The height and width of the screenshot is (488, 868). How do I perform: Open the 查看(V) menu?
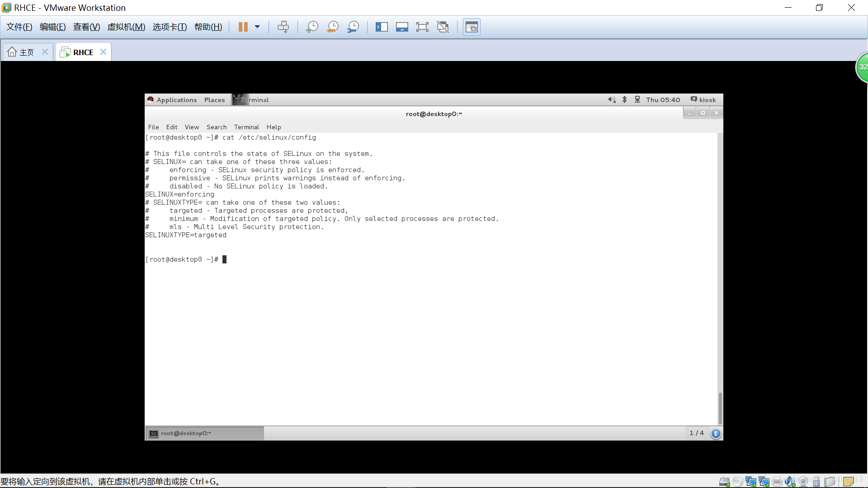click(86, 27)
